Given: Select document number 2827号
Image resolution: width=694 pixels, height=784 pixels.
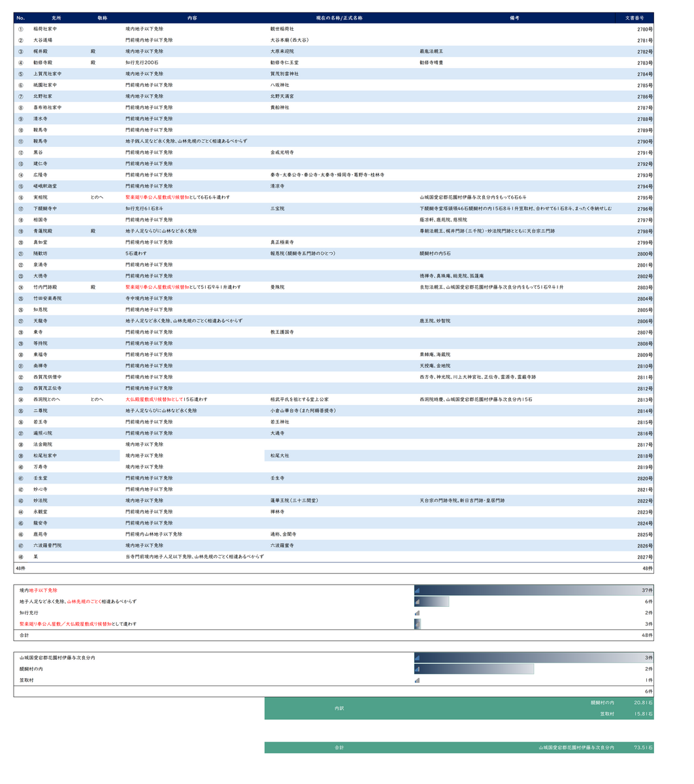Looking at the screenshot, I should click(x=645, y=557).
